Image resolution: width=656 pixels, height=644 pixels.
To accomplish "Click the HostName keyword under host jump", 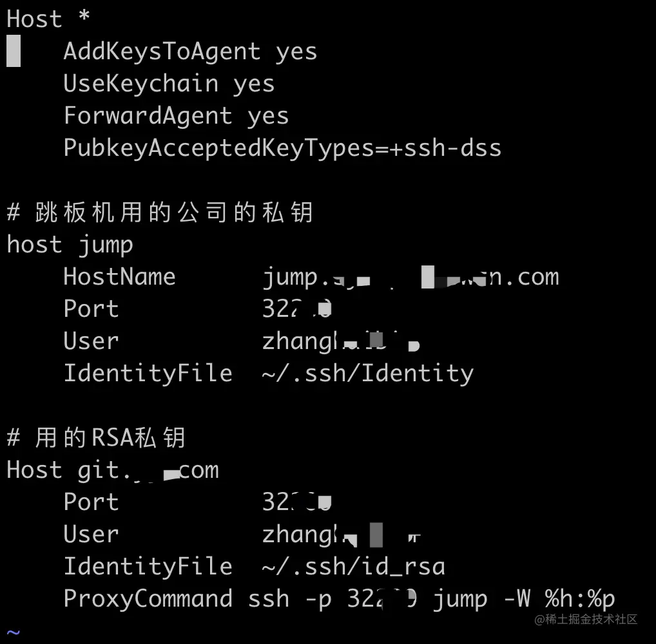I will 119,277.
